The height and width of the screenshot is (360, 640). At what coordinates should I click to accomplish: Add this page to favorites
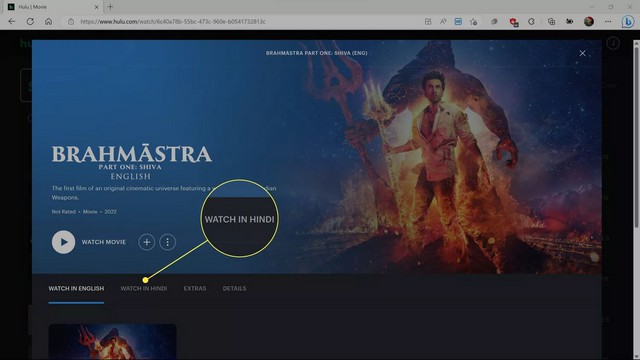(x=473, y=22)
